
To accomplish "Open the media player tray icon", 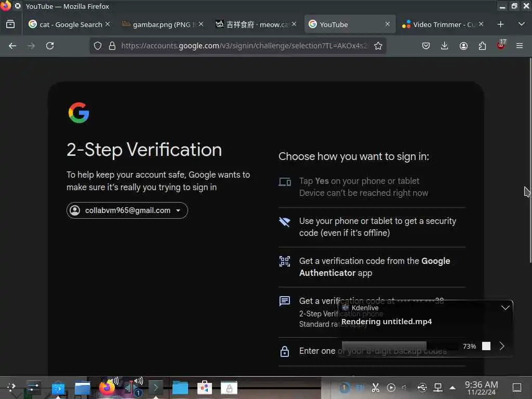I will (391, 388).
